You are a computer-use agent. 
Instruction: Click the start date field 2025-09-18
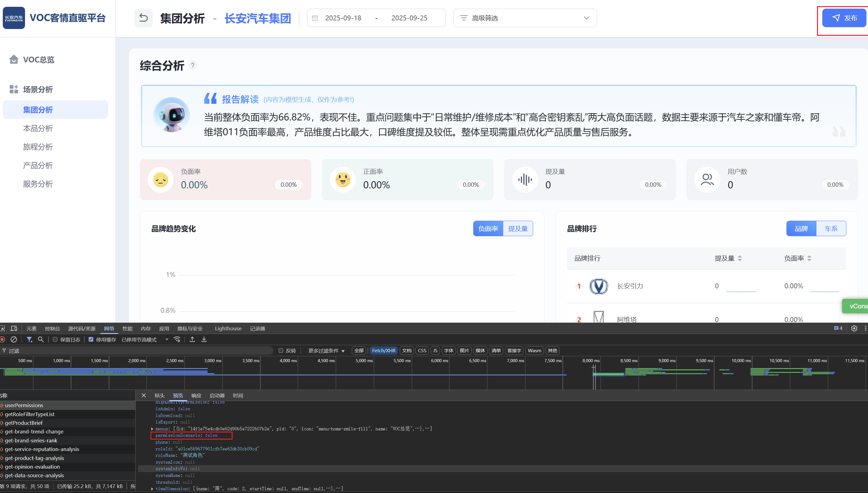point(343,18)
